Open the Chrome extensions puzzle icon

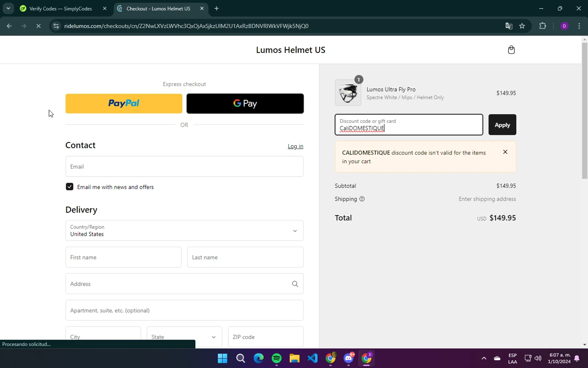click(543, 26)
